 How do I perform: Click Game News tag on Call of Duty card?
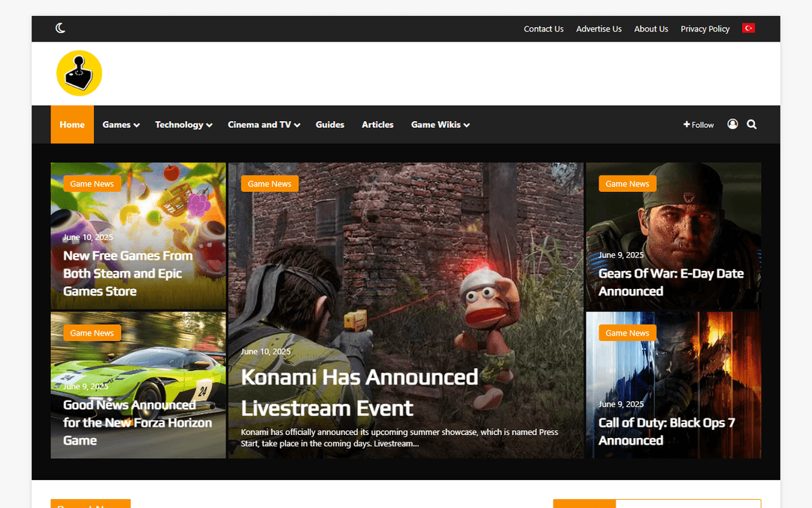coord(627,333)
